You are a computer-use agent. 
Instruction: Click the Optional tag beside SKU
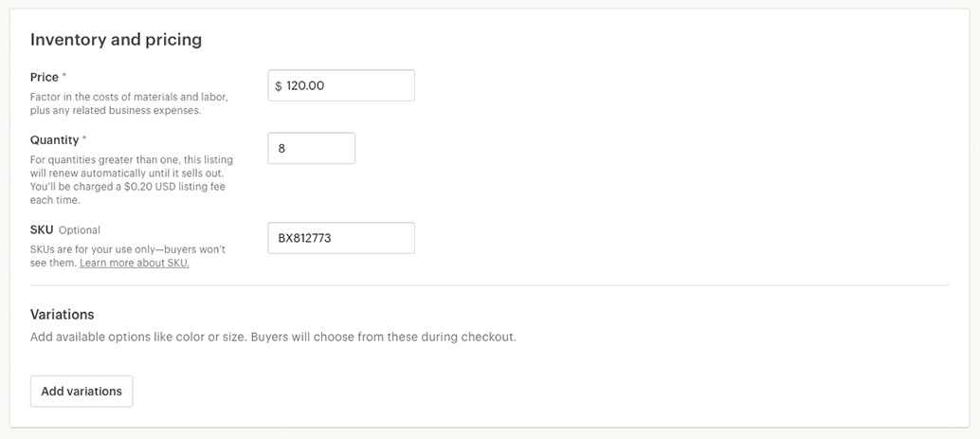[x=80, y=230]
